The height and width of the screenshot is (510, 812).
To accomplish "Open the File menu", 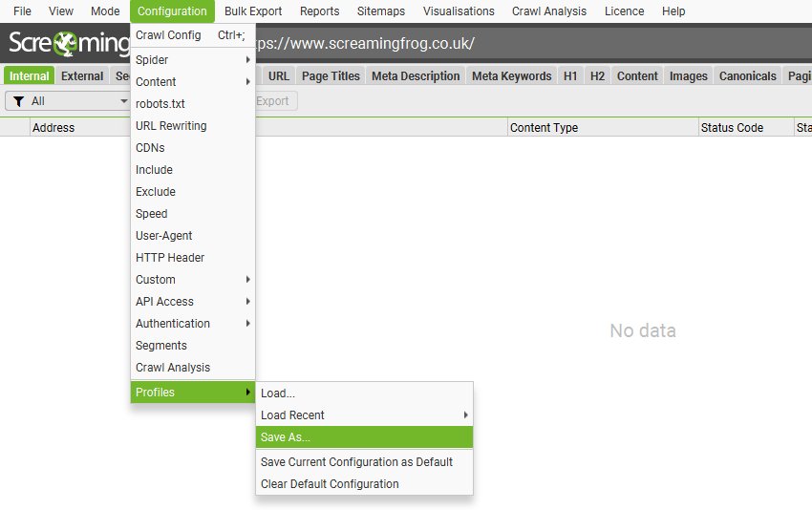I will pyautogui.click(x=22, y=11).
